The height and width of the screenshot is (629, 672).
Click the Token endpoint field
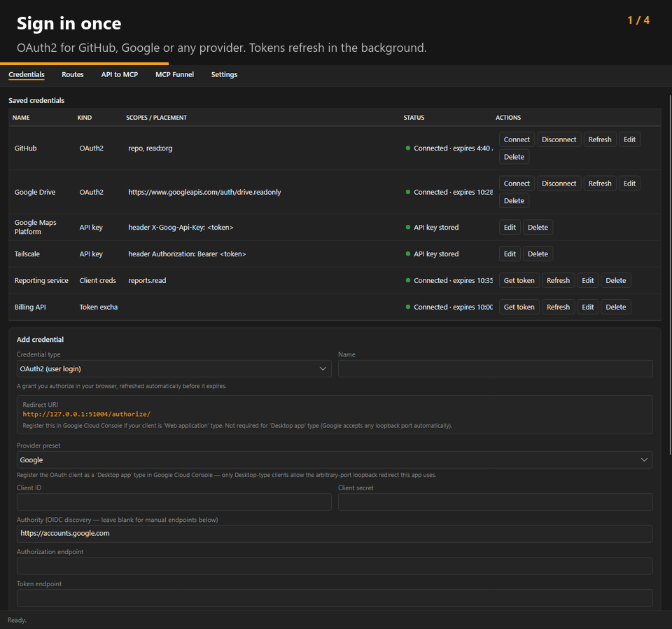coord(335,597)
